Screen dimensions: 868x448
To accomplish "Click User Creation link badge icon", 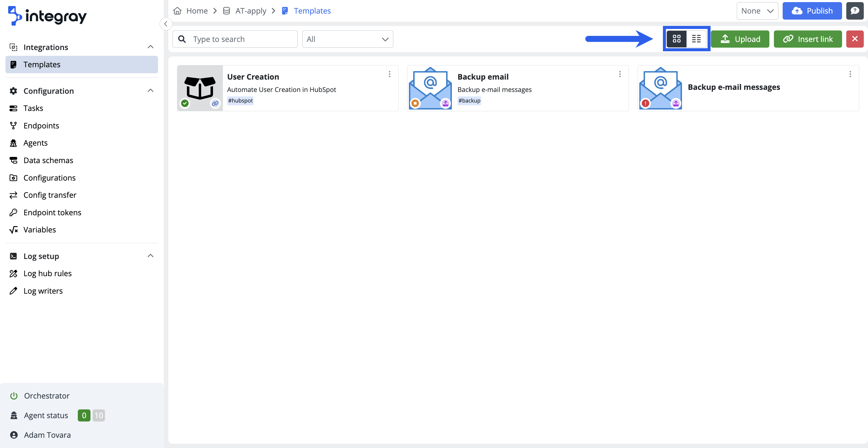I will point(215,103).
